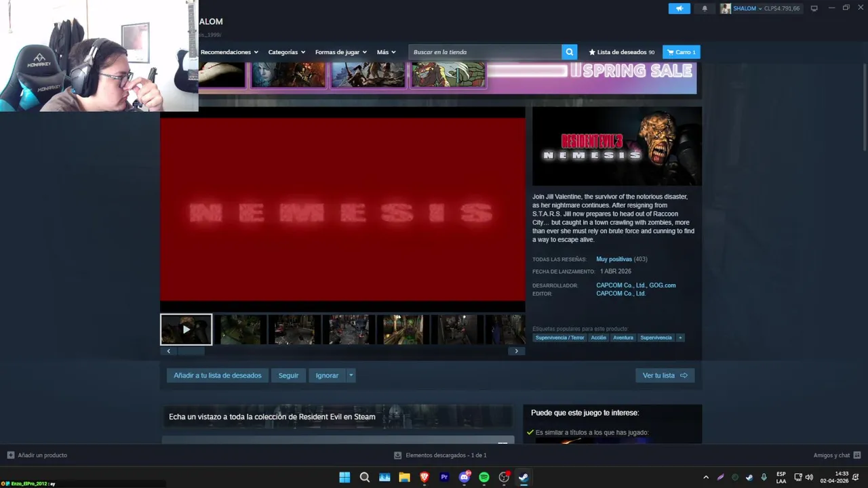Open the Recomendaciones menu

229,52
